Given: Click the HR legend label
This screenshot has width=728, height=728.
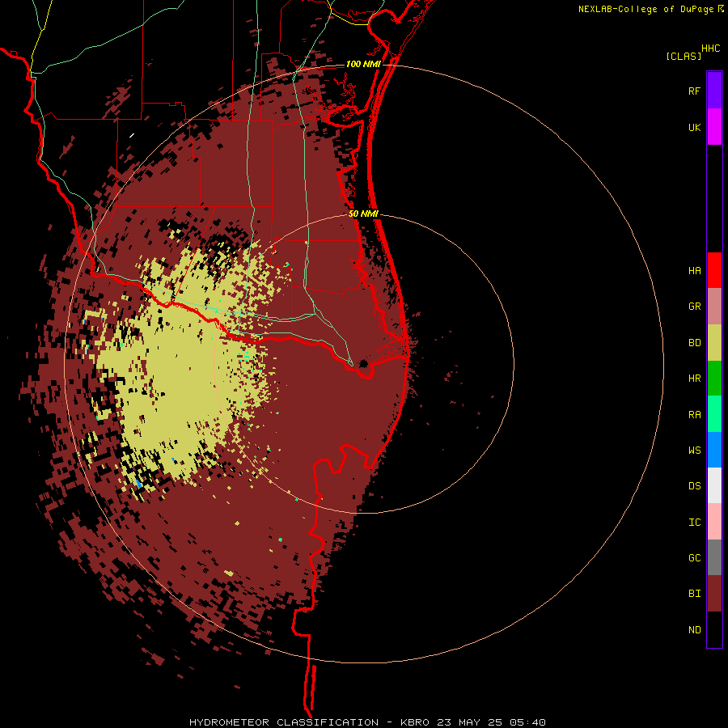Looking at the screenshot, I should pyautogui.click(x=695, y=379).
